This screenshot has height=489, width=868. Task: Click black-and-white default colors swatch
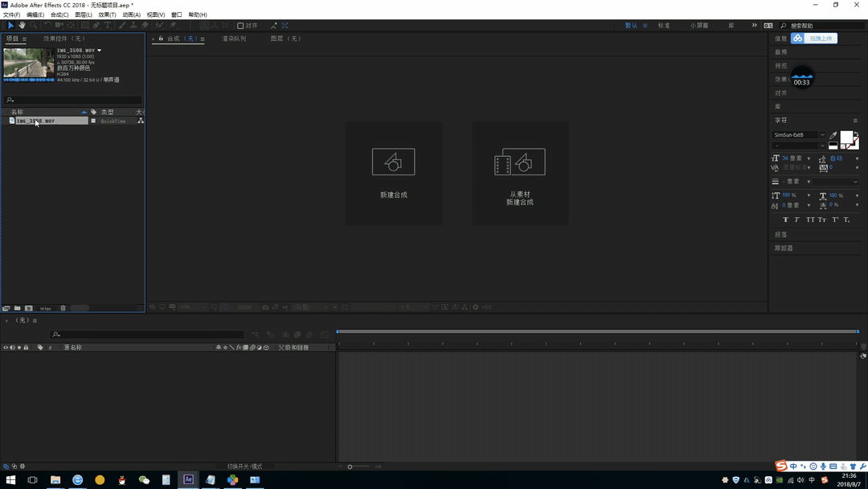point(833,146)
